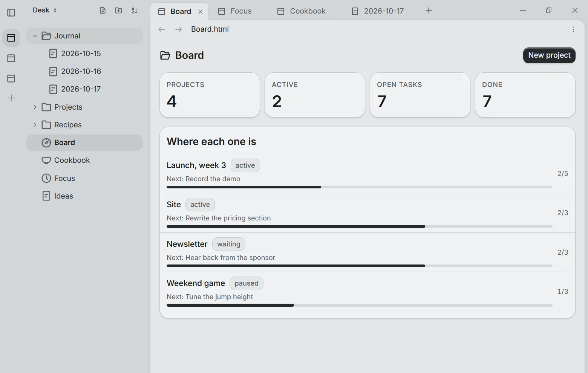Click the Journal folder label in the sidebar
588x373 pixels.
(67, 36)
